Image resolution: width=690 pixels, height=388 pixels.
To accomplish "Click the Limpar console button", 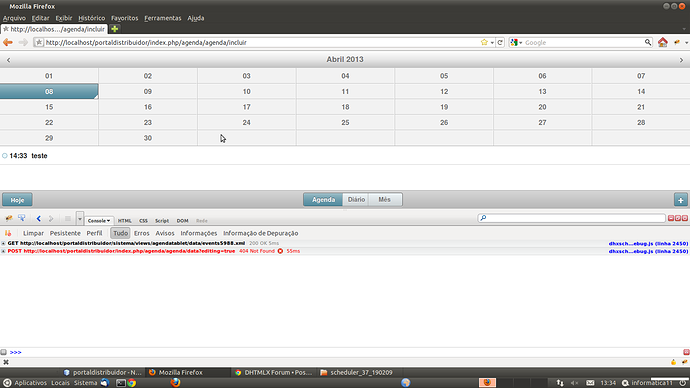I will click(33, 233).
